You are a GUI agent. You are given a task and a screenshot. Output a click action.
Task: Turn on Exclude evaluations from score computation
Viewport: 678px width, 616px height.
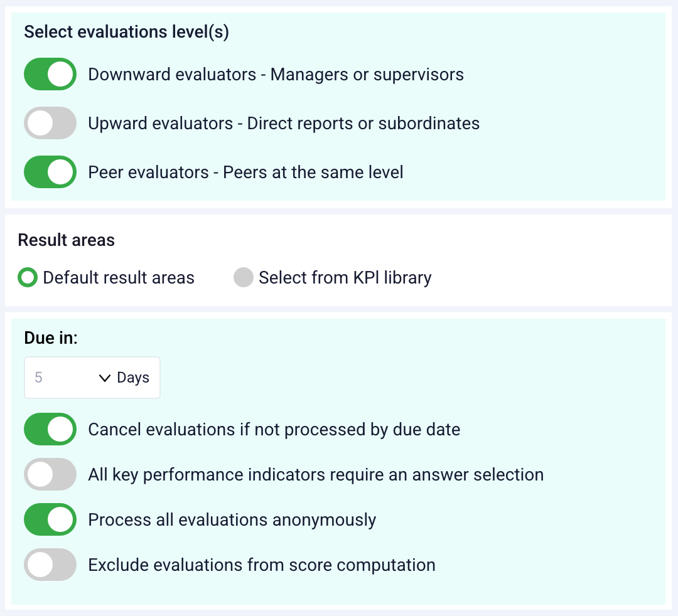[50, 565]
